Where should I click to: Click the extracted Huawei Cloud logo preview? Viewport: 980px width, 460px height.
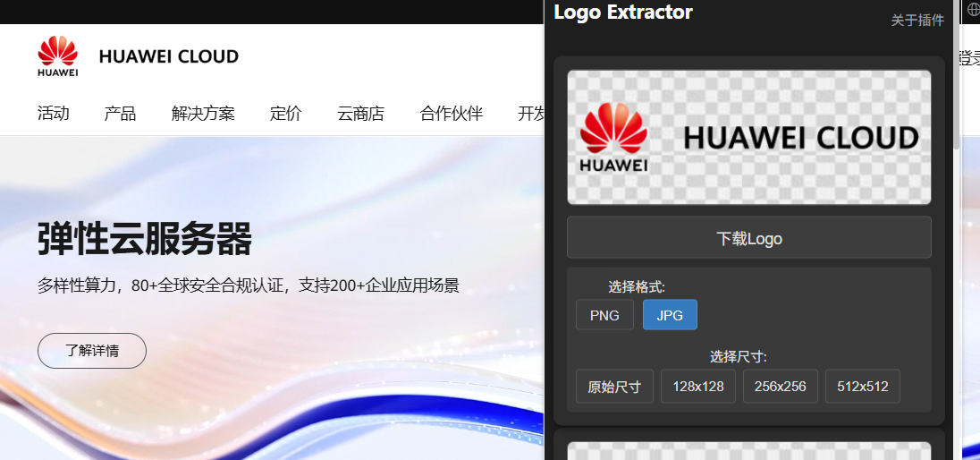(x=748, y=137)
